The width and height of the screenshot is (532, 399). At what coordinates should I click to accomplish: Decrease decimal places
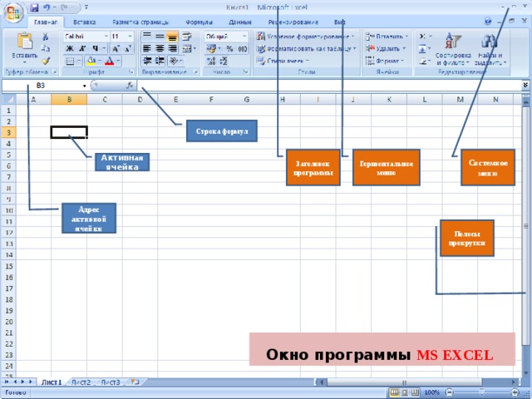[224, 61]
